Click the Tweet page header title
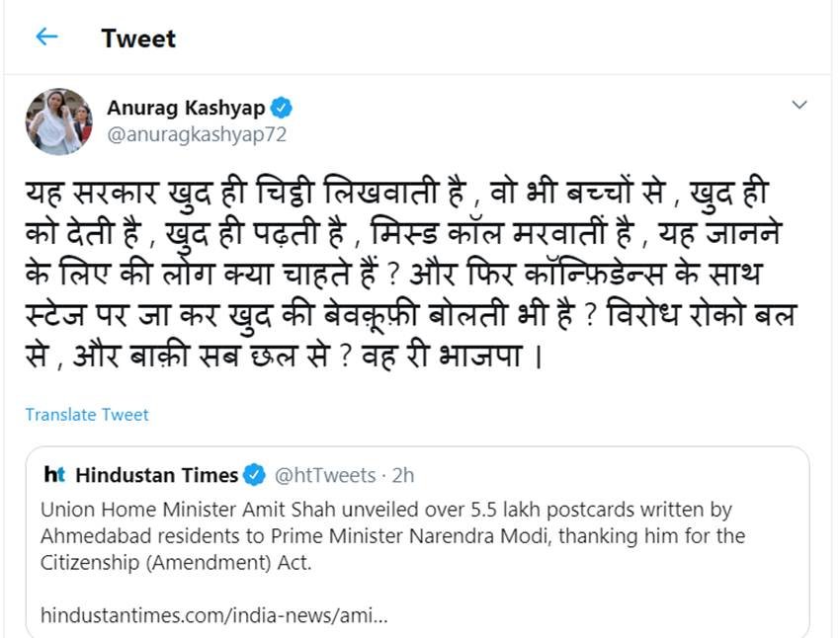This screenshot has width=840, height=638. point(137,39)
